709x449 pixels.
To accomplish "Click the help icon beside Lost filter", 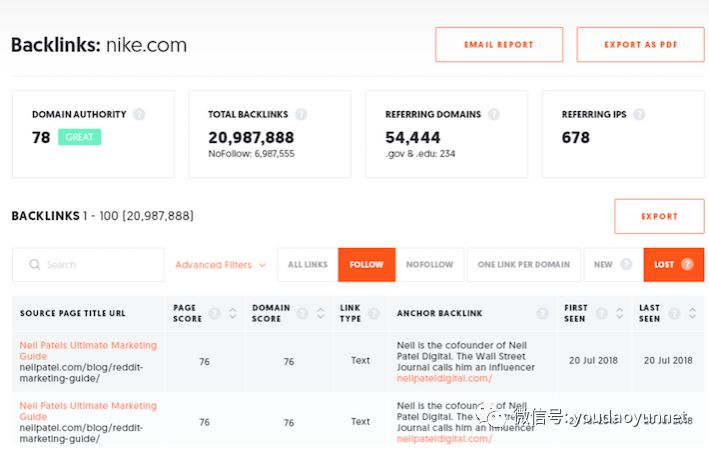I will [687, 265].
